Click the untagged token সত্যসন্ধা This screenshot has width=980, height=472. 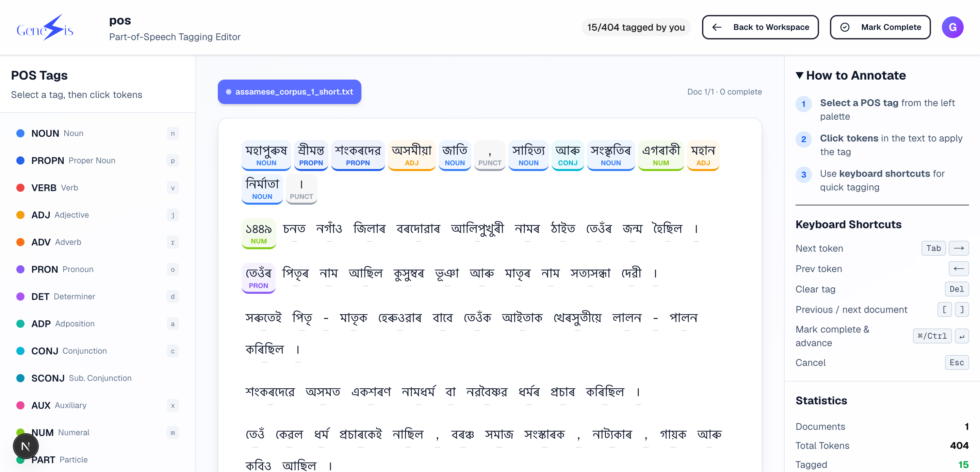point(590,274)
